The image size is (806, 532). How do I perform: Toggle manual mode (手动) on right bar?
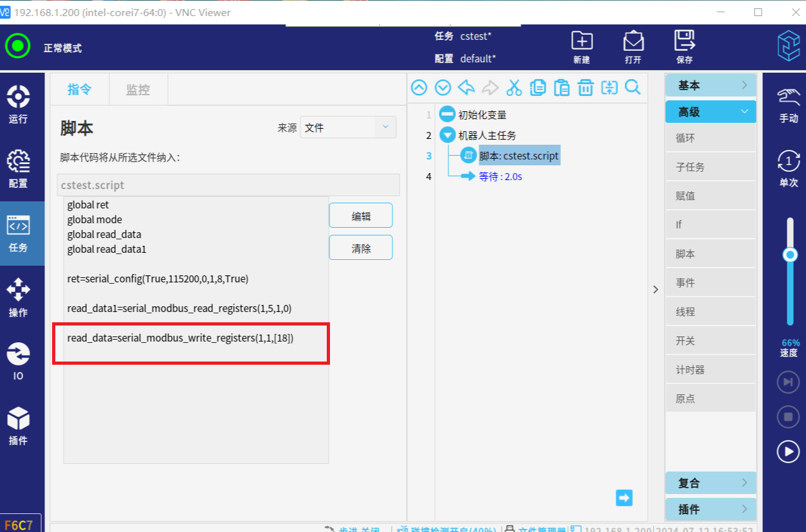(788, 105)
